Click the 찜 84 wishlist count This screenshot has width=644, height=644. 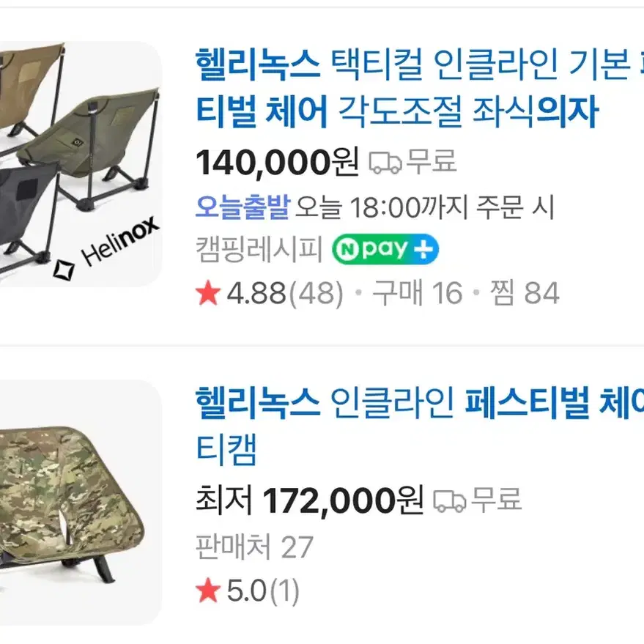click(525, 293)
